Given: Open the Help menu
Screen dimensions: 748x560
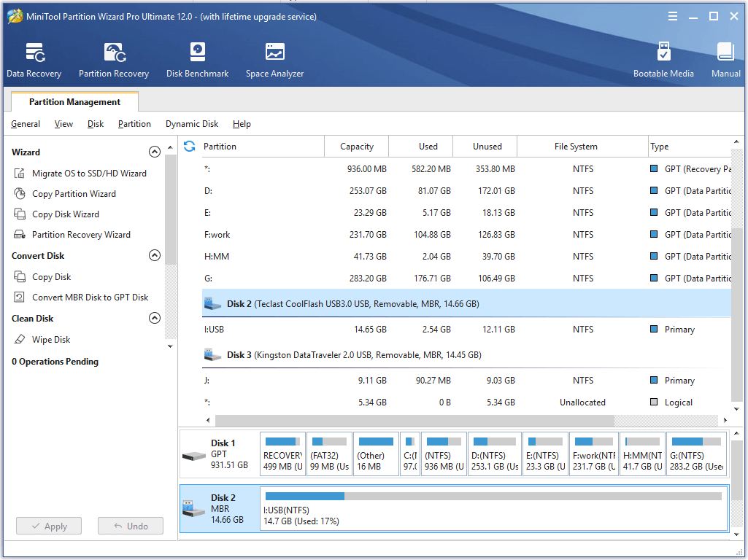Looking at the screenshot, I should (x=242, y=124).
